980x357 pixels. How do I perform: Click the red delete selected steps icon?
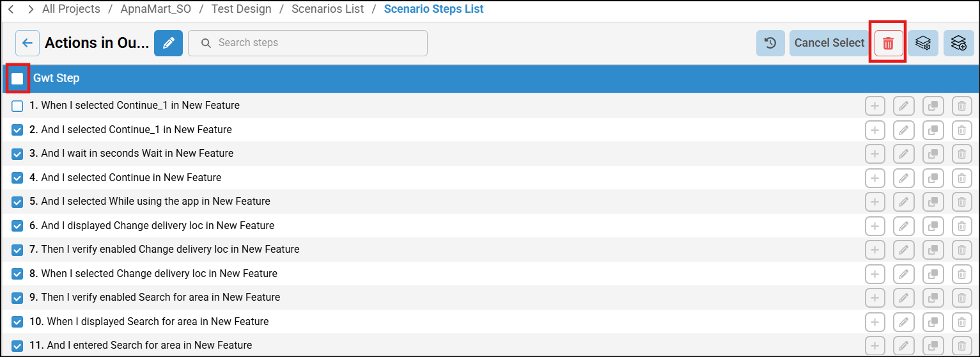pos(888,43)
